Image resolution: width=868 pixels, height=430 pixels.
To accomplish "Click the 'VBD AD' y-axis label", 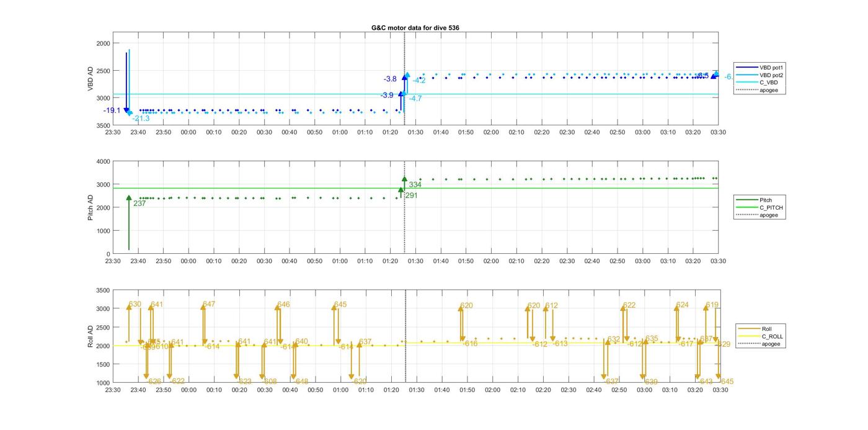I will tap(91, 79).
